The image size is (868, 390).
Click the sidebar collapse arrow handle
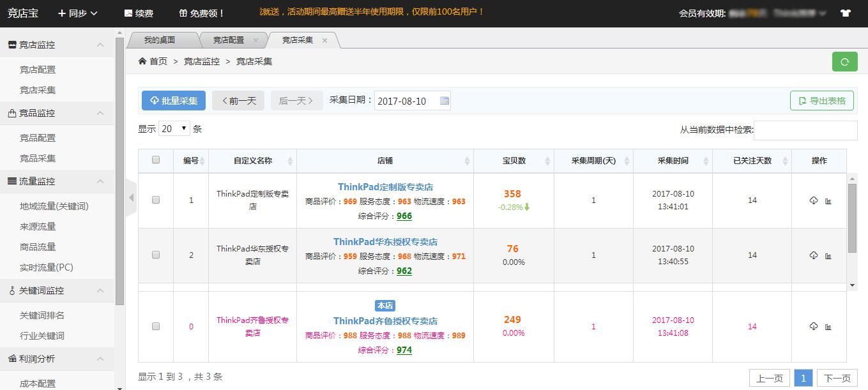pyautogui.click(x=132, y=198)
